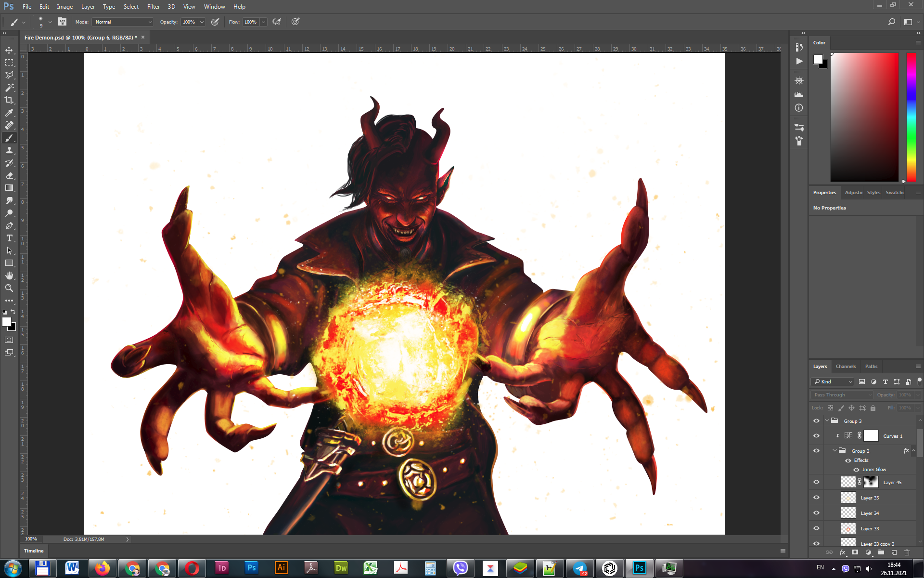Add a layer mask at panel bottom

(x=855, y=552)
